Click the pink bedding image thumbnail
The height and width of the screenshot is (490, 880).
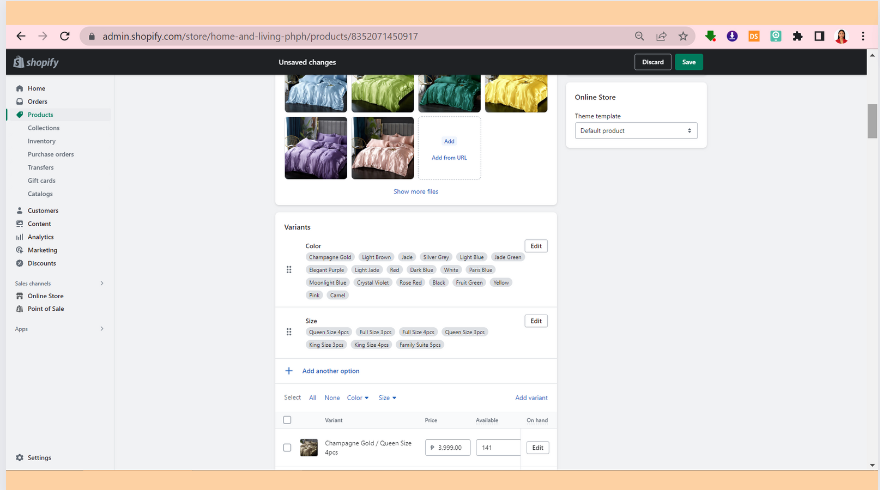pos(383,148)
